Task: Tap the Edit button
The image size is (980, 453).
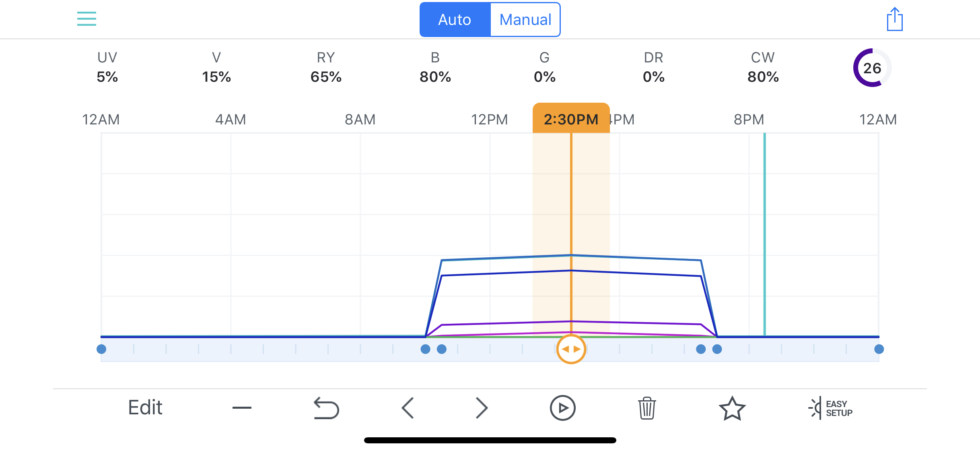Action: point(145,407)
